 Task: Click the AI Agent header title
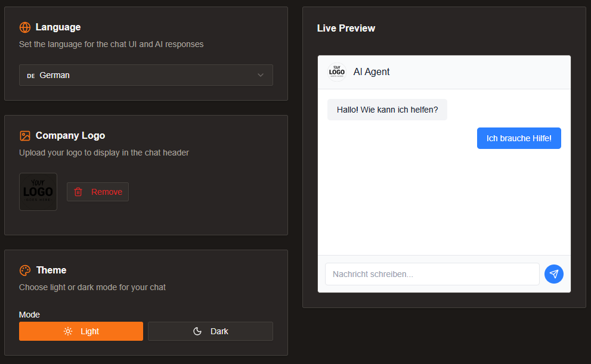tap(372, 72)
